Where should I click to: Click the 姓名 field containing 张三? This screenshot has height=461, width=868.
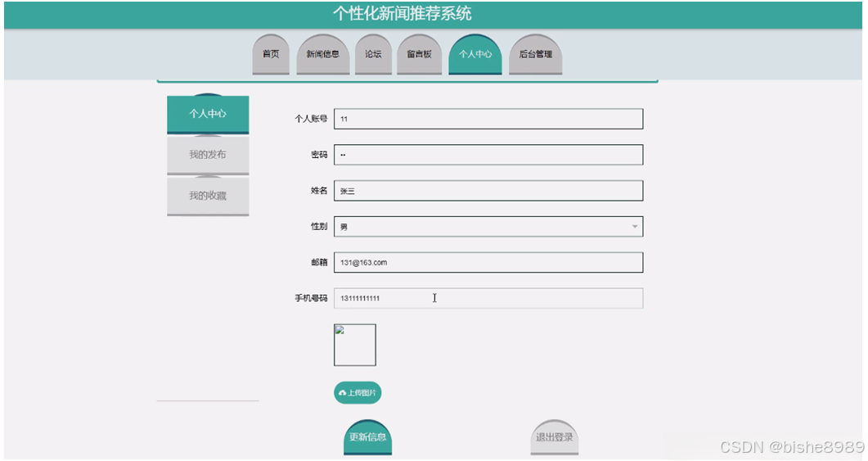[x=488, y=191]
